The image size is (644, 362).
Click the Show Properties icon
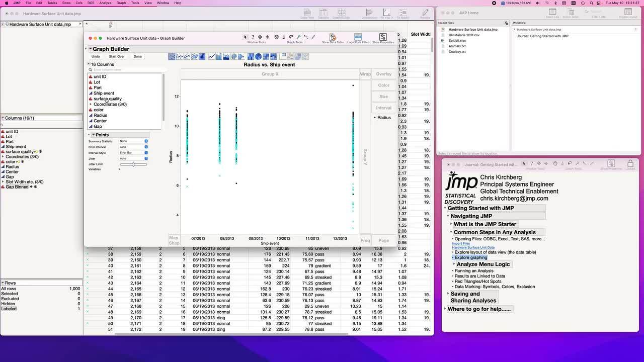383,37
